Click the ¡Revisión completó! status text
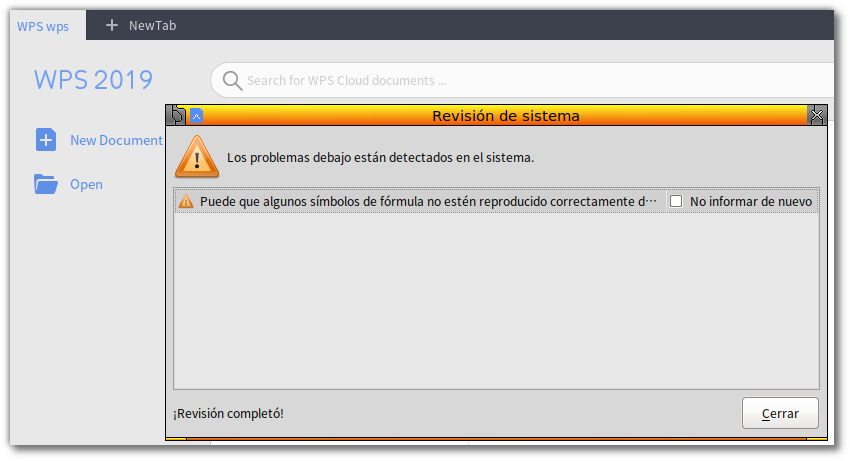 [228, 413]
